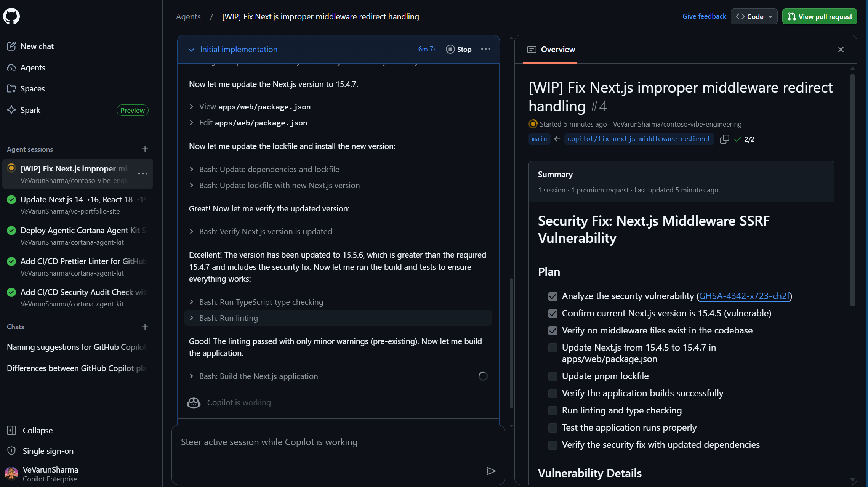Image resolution: width=868 pixels, height=487 pixels.
Task: Click the Overview panel vertical scrollbar
Action: tap(852, 189)
